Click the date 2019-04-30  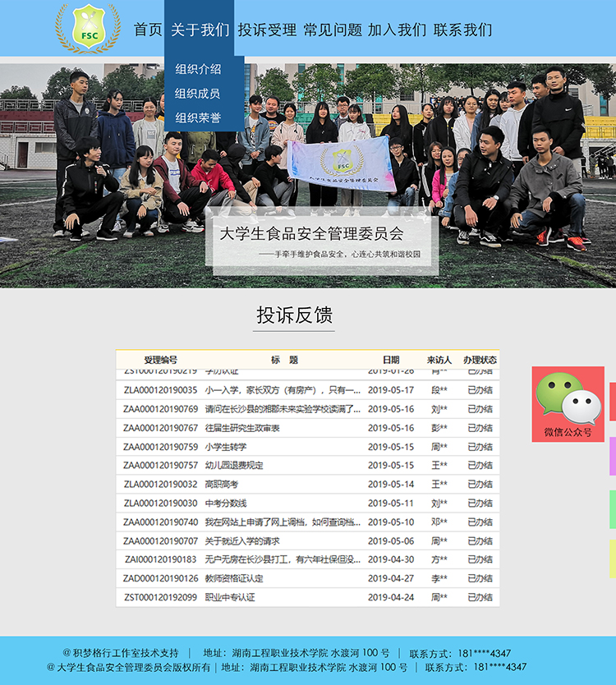coord(391,559)
